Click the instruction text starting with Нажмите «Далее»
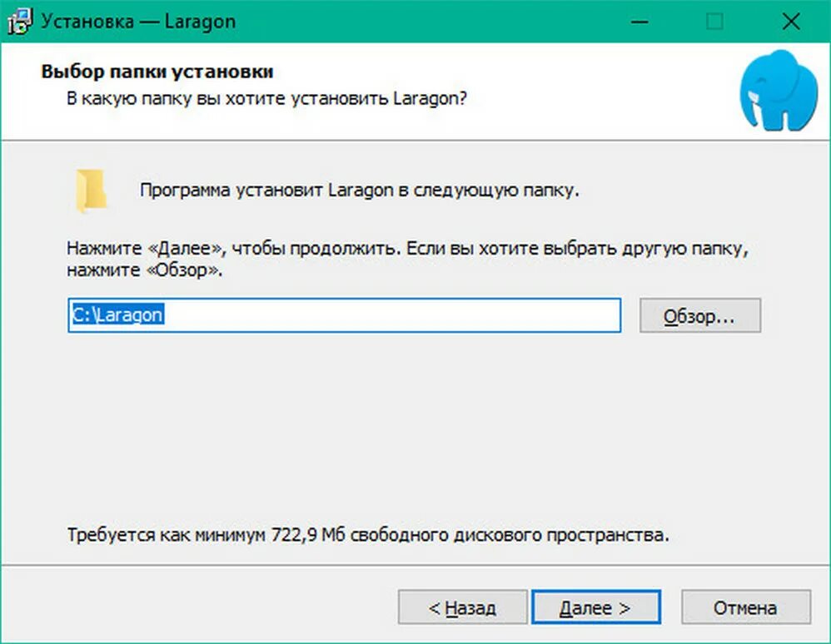The height and width of the screenshot is (644, 831). point(407,259)
